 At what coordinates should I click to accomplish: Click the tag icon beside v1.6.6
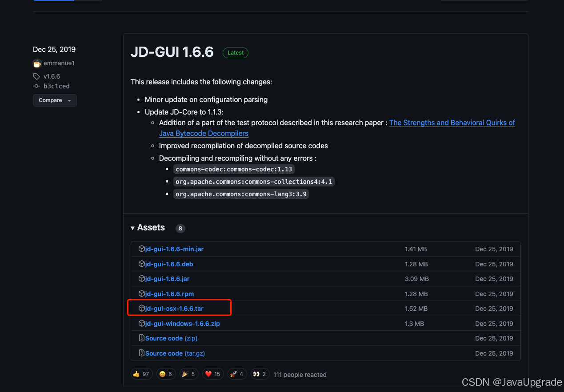click(36, 76)
